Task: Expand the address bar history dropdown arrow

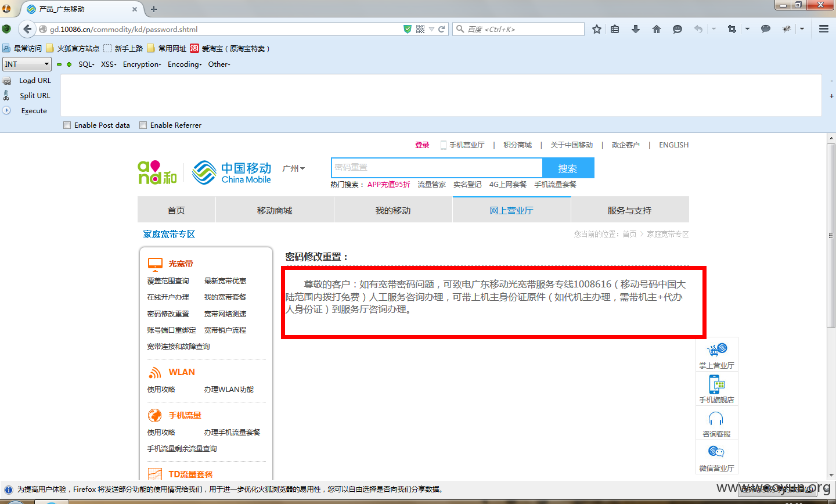Action: pos(431,29)
